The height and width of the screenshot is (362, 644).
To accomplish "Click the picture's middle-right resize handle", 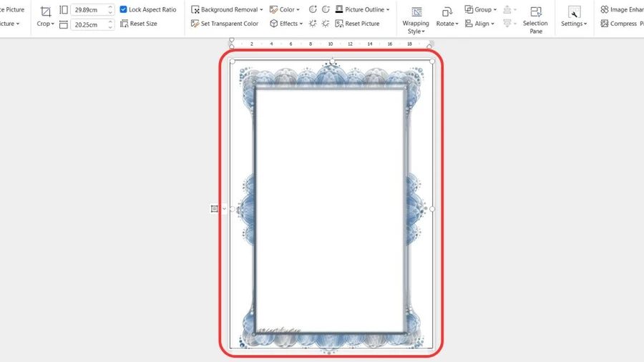I will [x=432, y=209].
